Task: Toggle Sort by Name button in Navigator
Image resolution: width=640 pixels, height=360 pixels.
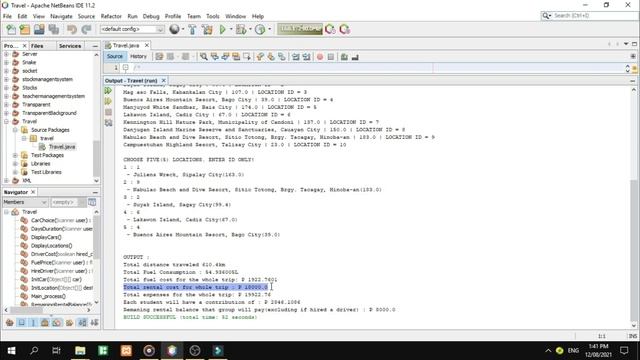Action: click(x=82, y=323)
